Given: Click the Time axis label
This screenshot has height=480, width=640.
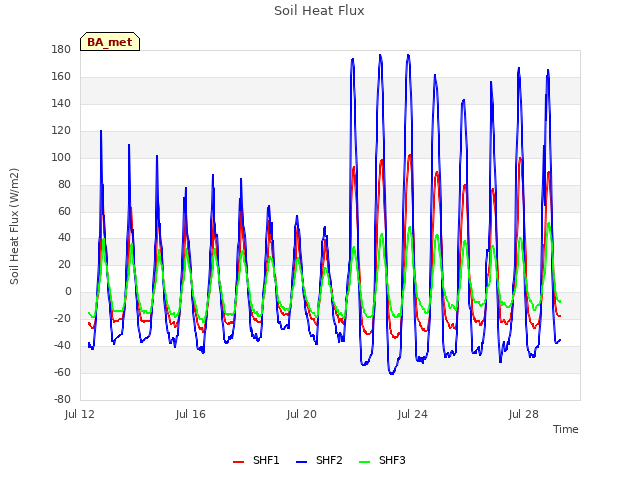Looking at the screenshot, I should pos(566,429).
